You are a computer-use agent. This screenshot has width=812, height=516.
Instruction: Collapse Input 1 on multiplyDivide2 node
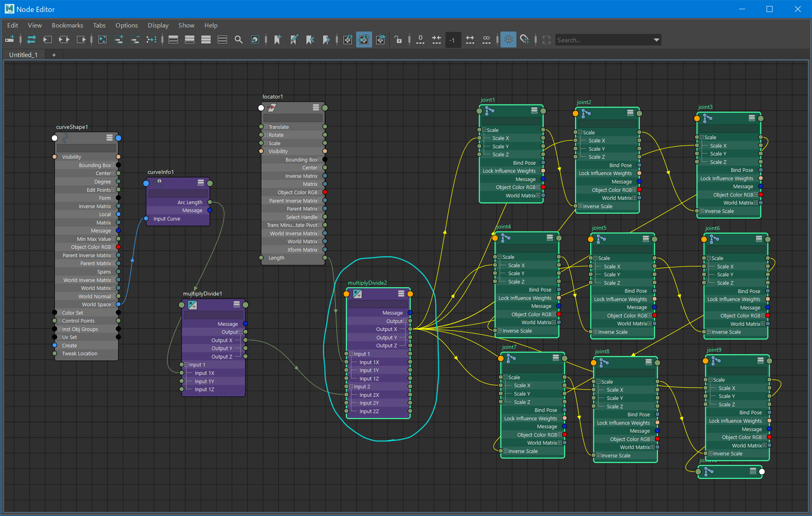click(351, 354)
